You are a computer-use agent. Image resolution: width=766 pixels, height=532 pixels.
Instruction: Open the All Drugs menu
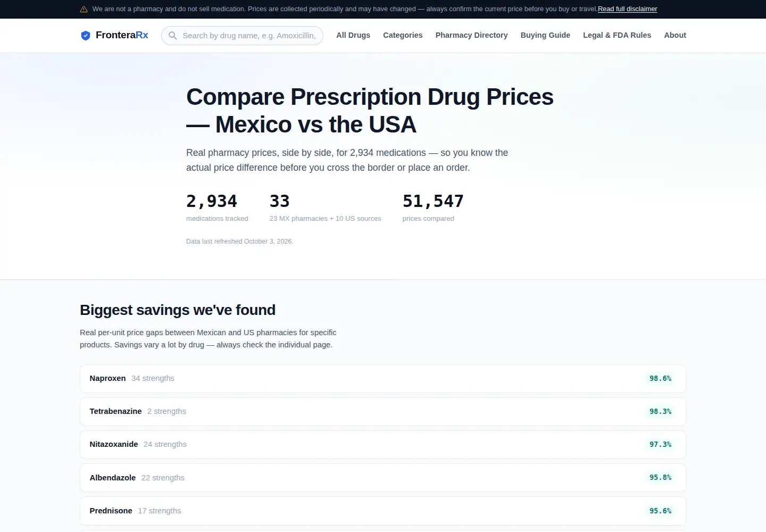[x=353, y=35]
